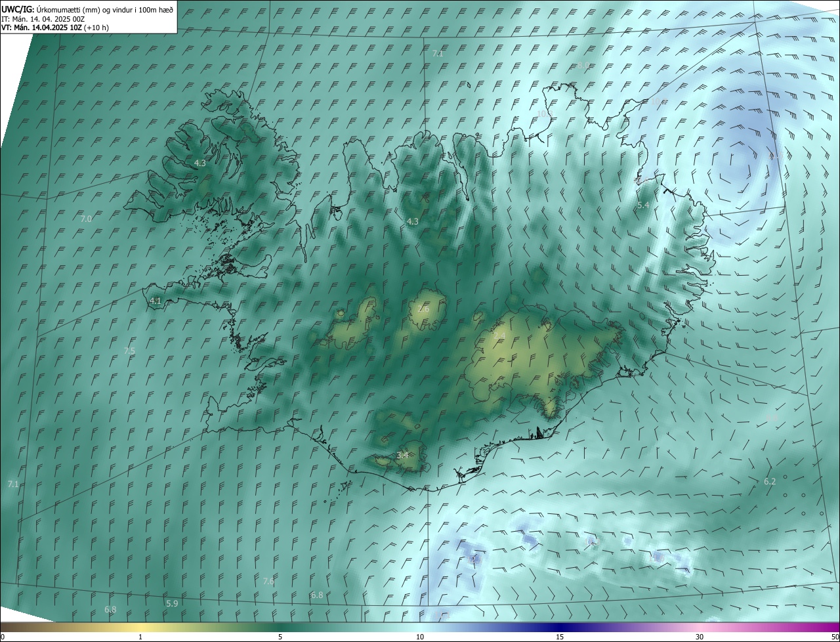
Task: Click the 6.2 value over the southeastern sea
Action: (770, 481)
